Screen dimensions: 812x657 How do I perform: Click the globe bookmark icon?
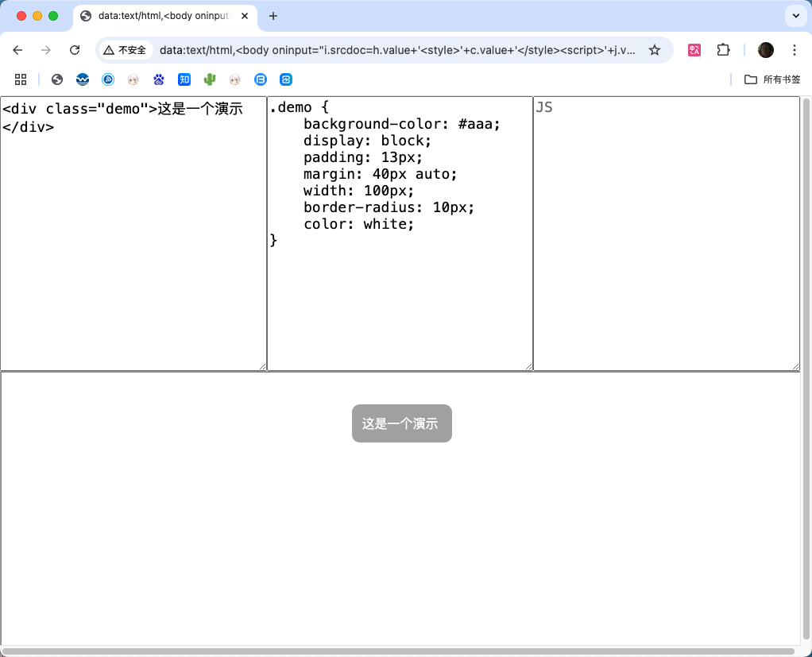[x=56, y=79]
